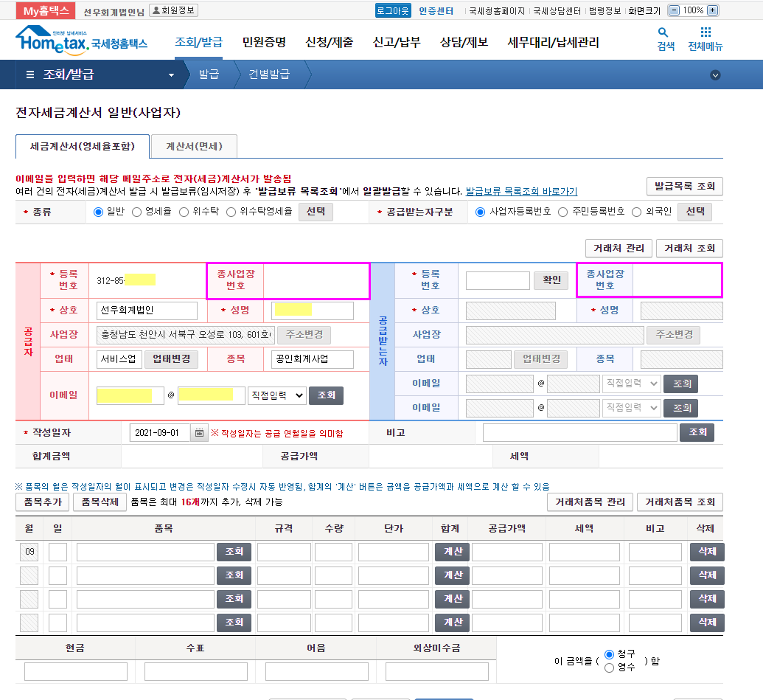The height and width of the screenshot is (700, 763).
Task: Click the zoom in plus icon
Action: click(712, 10)
